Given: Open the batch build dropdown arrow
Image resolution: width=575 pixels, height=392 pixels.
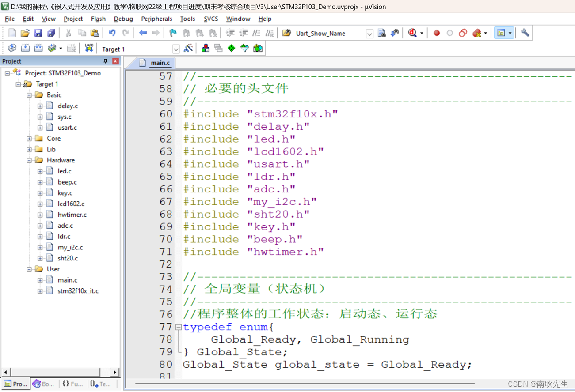Looking at the screenshot, I should point(61,48).
